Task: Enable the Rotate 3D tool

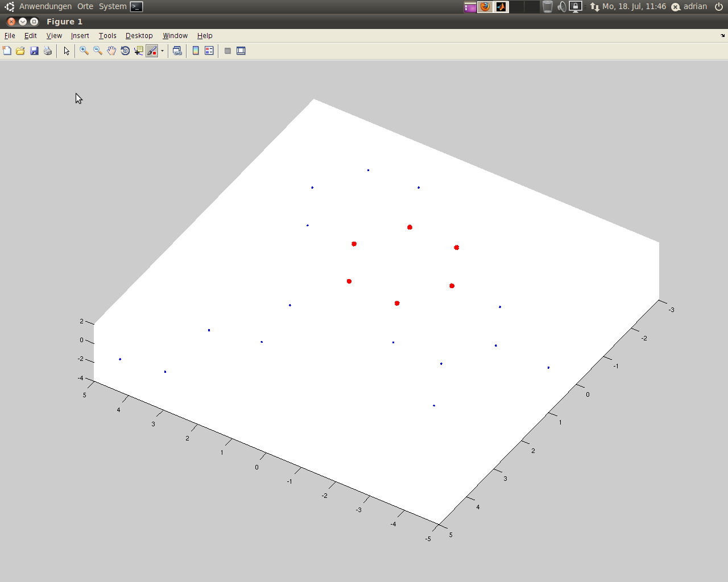Action: pos(125,51)
